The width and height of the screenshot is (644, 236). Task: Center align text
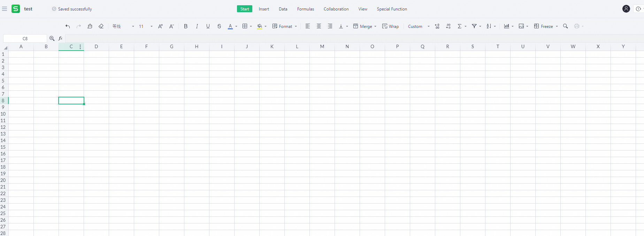point(319,26)
